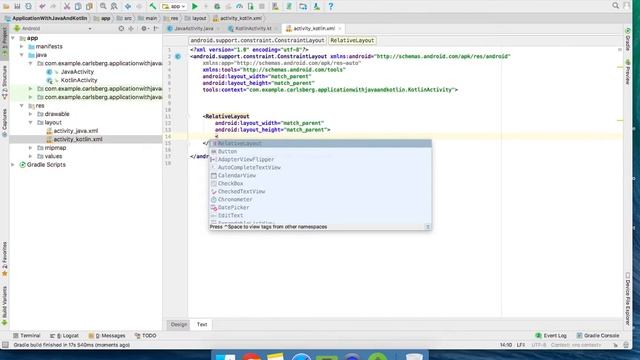Viewport: 640px width, 360px height.
Task: Open the app run configuration dropdown
Action: (x=174, y=6)
